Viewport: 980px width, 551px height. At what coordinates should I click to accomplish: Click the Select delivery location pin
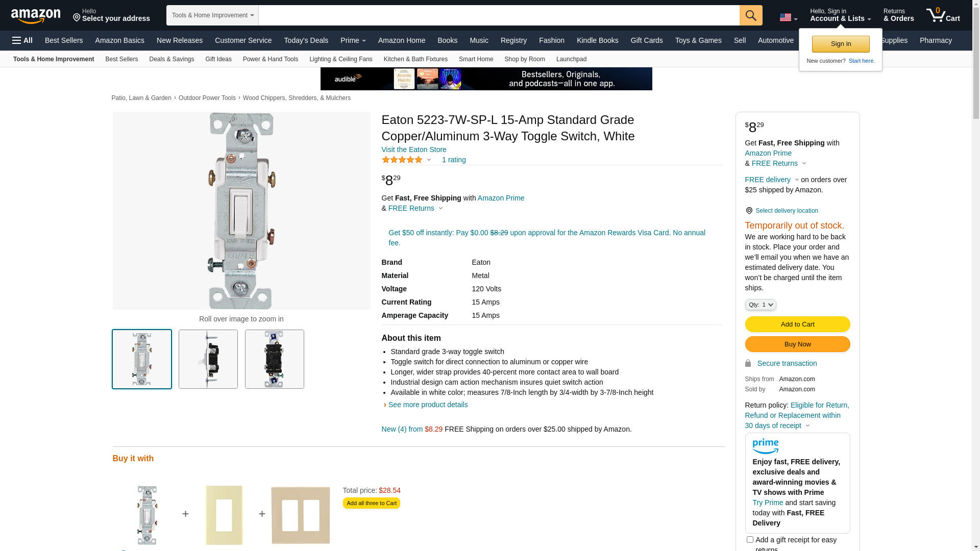click(x=749, y=211)
